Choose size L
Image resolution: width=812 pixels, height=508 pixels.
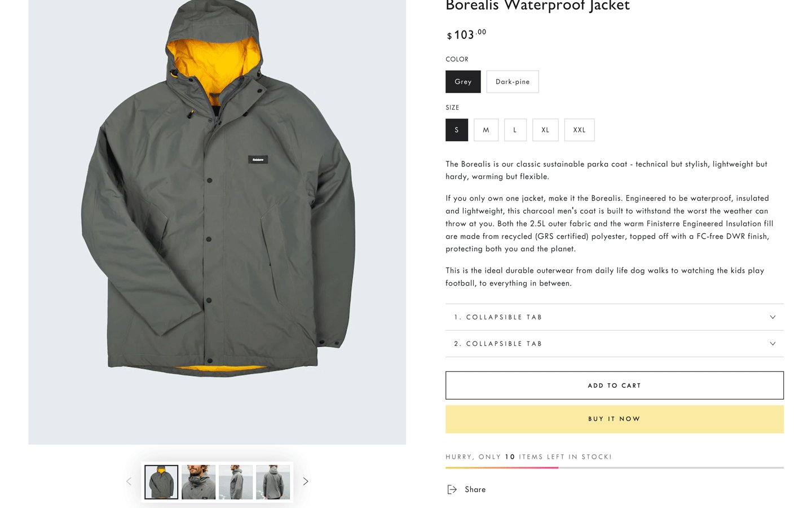coord(515,130)
